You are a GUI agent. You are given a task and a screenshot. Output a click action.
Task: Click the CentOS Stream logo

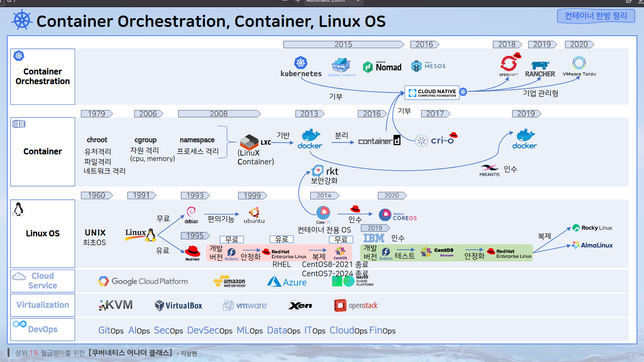[437, 252]
